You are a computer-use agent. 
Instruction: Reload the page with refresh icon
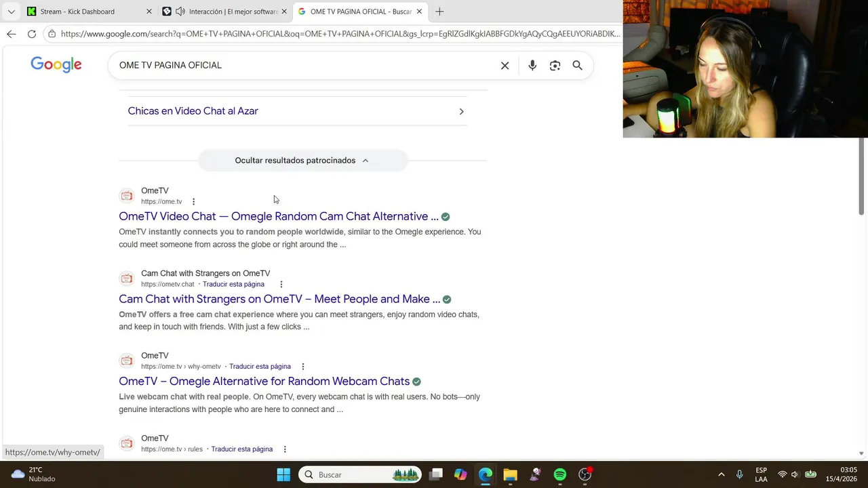pyautogui.click(x=32, y=34)
